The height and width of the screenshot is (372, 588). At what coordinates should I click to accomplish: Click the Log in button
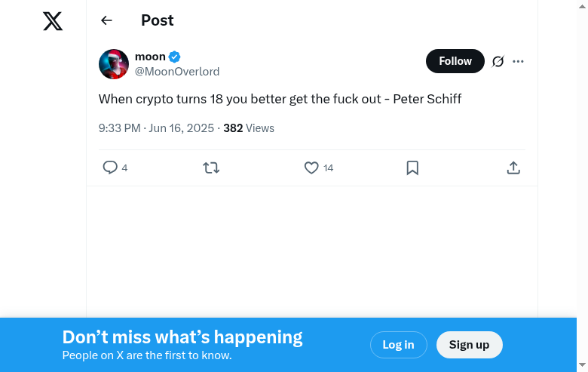(398, 345)
